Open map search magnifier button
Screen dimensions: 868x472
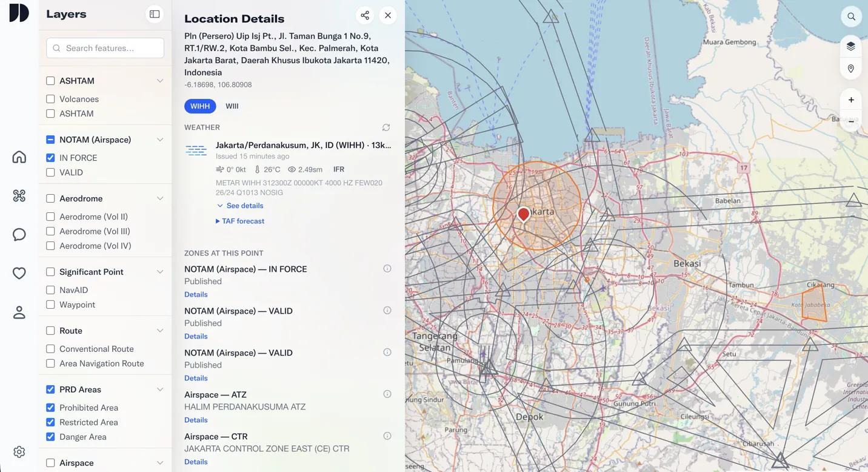(x=851, y=16)
